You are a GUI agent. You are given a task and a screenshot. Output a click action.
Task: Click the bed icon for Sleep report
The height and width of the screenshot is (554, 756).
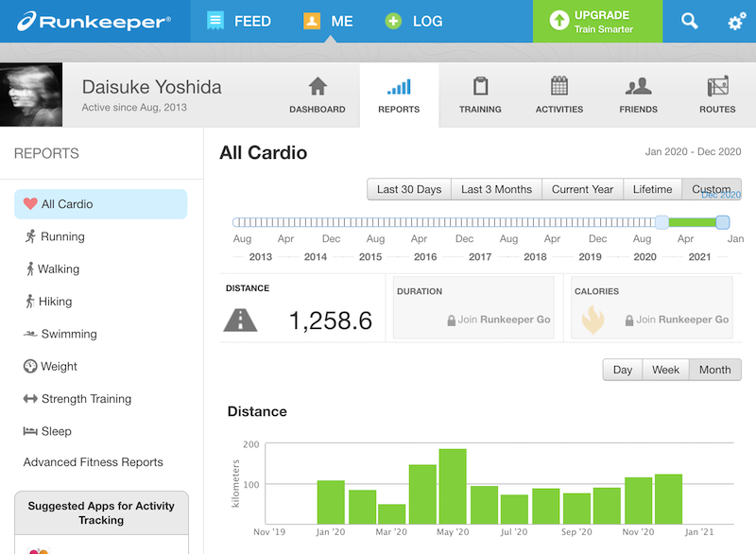[30, 430]
